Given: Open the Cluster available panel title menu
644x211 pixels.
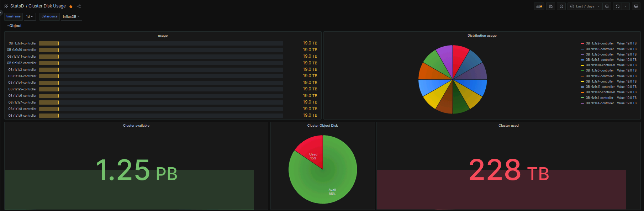Looking at the screenshot, I should (x=136, y=126).
